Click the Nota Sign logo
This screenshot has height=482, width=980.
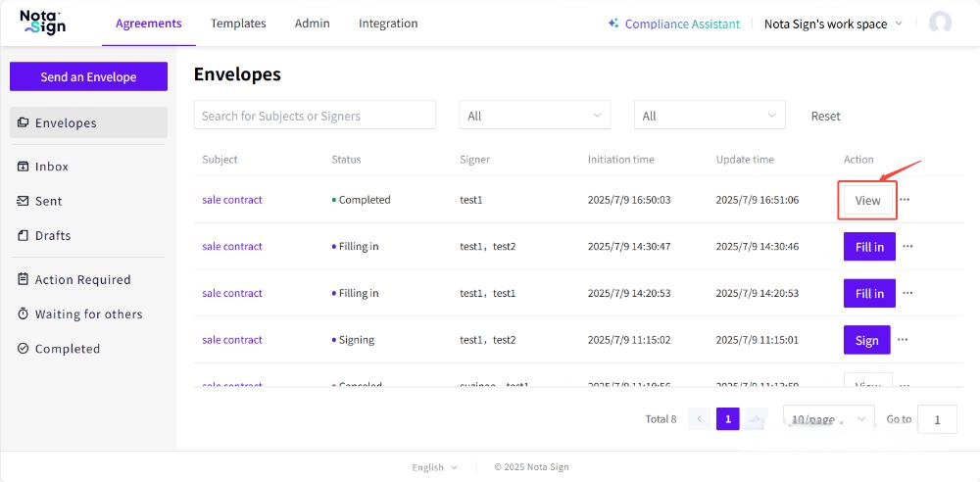coord(43,23)
